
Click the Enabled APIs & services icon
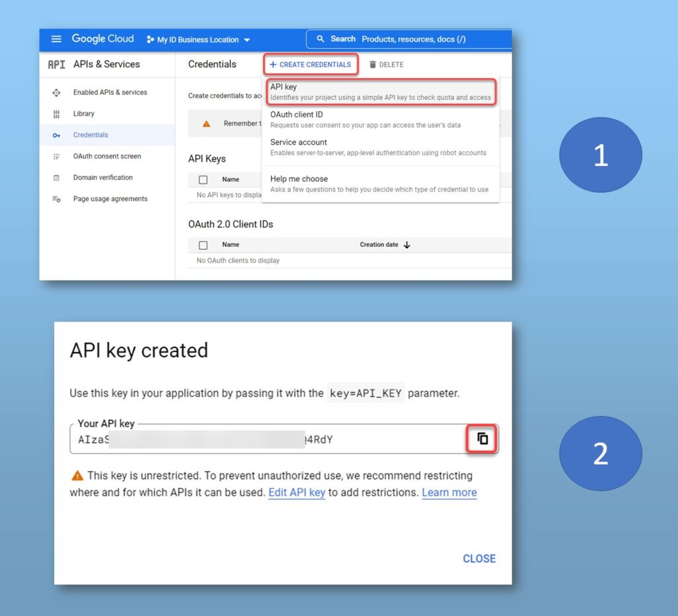[x=56, y=93]
